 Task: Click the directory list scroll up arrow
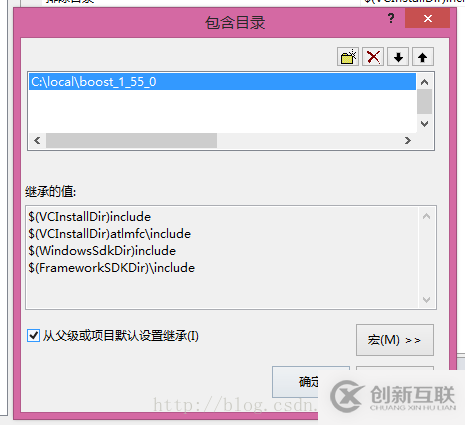tap(424, 82)
